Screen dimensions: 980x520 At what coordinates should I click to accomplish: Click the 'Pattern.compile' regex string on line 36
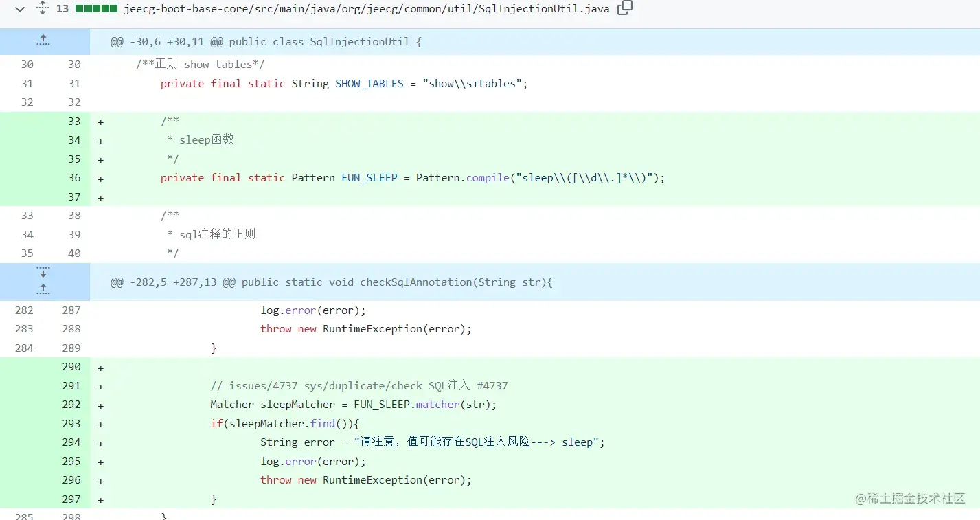[583, 178]
